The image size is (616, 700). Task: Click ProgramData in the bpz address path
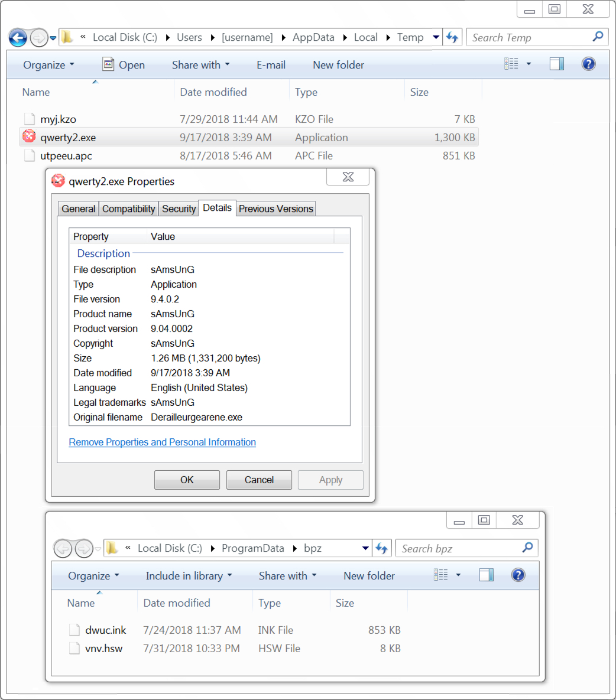point(253,548)
